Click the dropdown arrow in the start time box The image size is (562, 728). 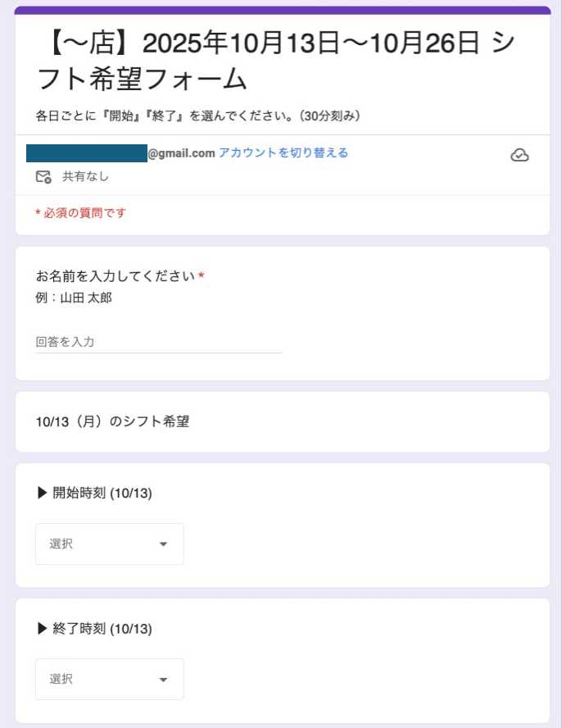point(165,544)
